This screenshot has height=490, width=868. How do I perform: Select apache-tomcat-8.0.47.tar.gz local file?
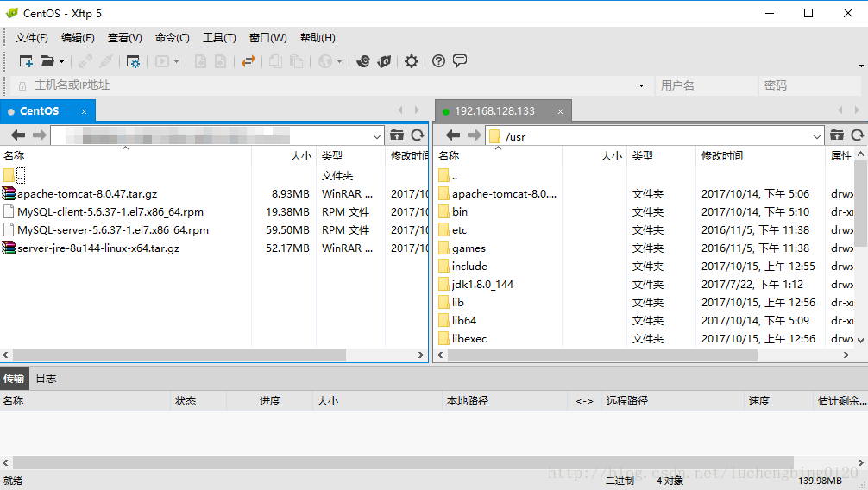(87, 194)
